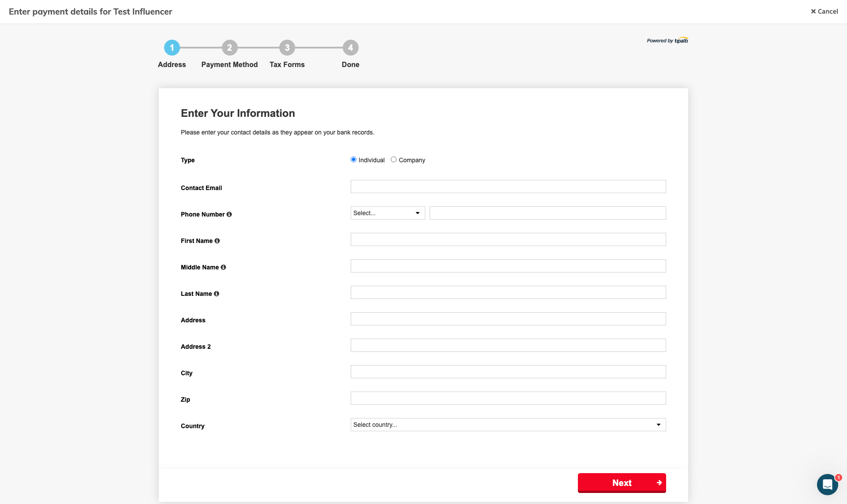Click the phone number text field

[x=547, y=213]
